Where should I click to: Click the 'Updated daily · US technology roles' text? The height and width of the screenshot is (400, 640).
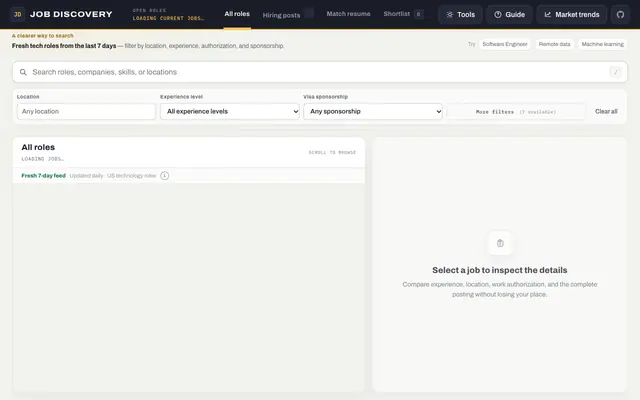click(113, 176)
